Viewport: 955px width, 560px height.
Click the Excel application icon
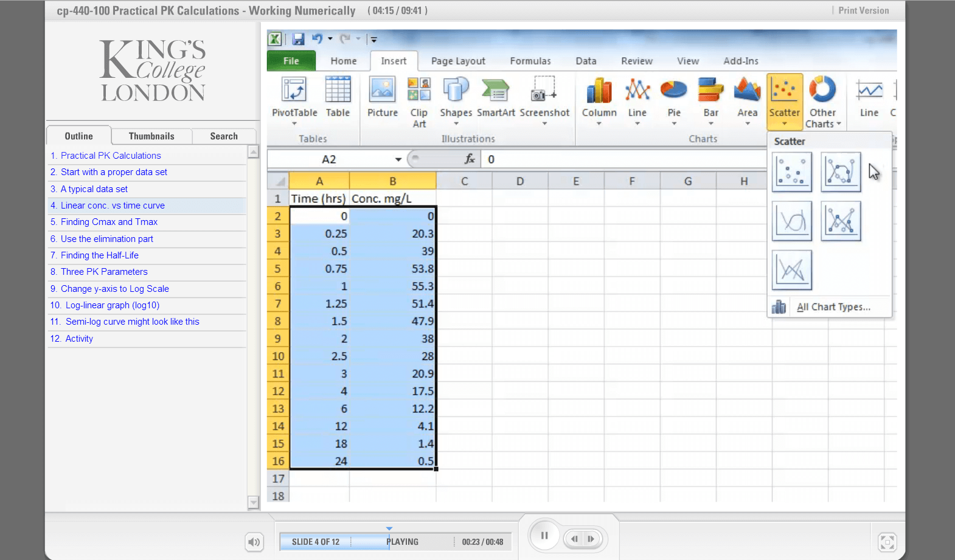(275, 39)
